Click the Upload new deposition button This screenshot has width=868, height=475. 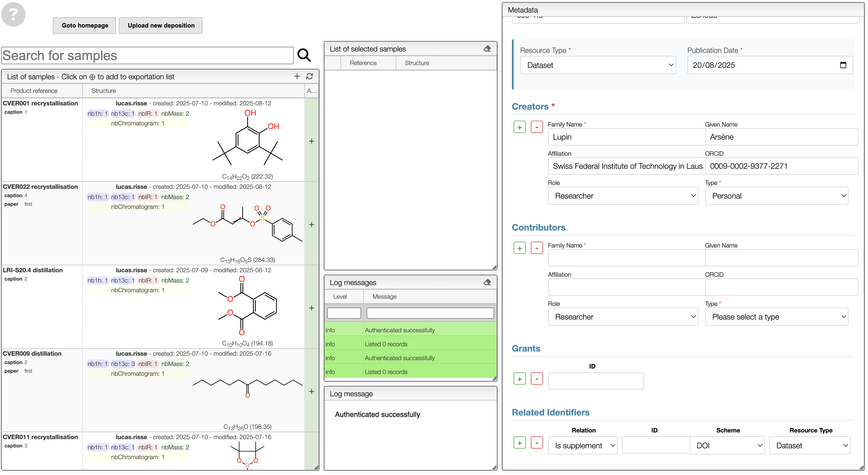pyautogui.click(x=161, y=26)
